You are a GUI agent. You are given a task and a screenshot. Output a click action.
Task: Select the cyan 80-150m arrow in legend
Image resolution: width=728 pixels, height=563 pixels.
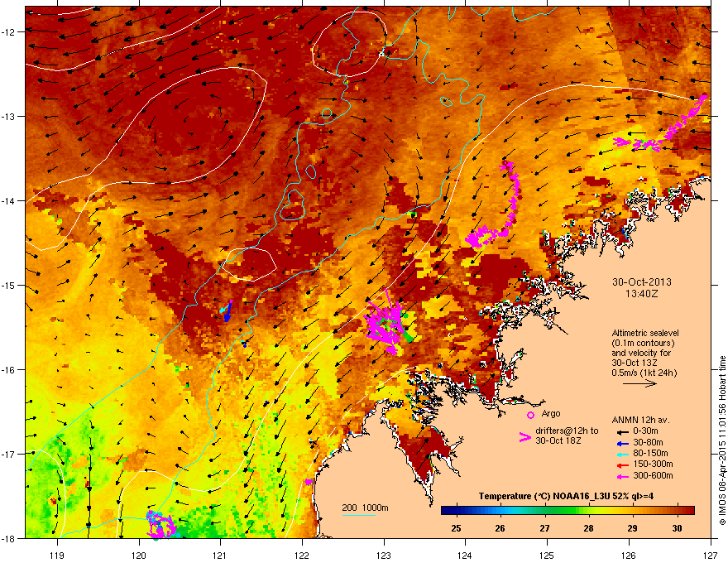621,454
